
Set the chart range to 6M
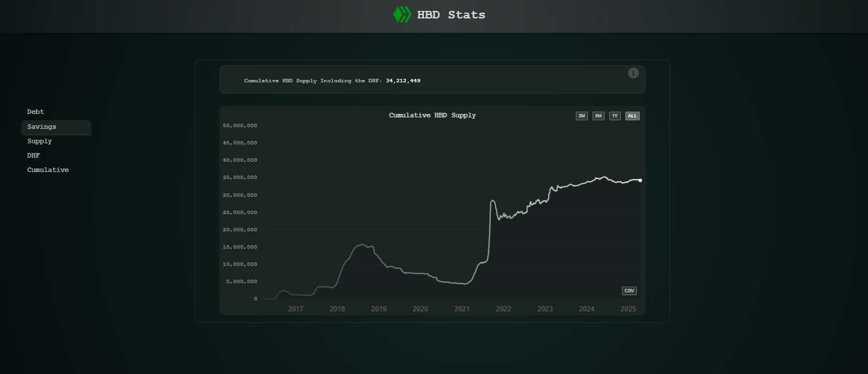pyautogui.click(x=598, y=116)
